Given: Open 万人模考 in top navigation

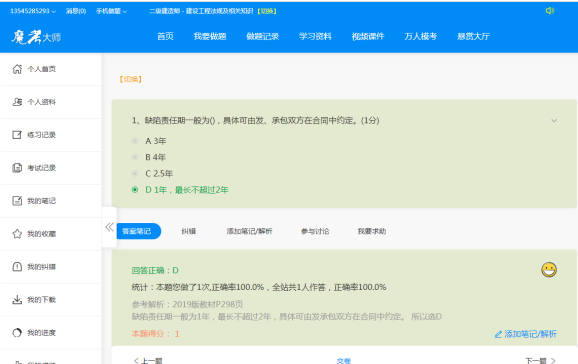Looking at the screenshot, I should [421, 36].
